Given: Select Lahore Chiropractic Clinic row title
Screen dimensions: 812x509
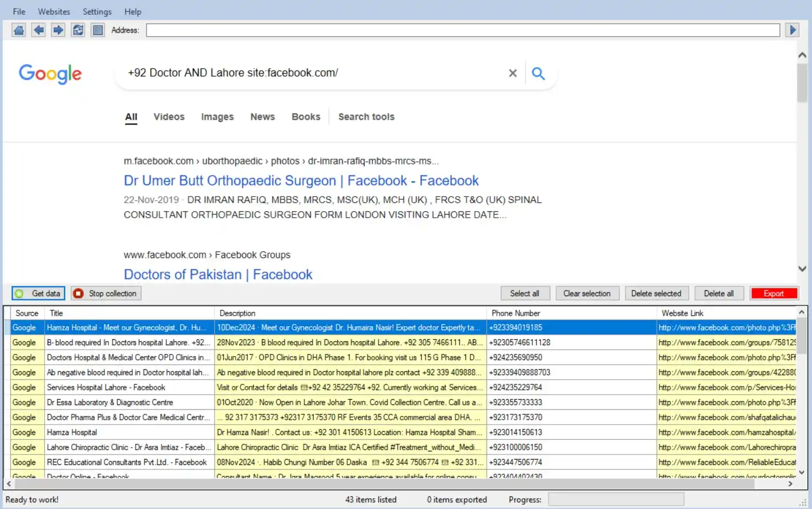Looking at the screenshot, I should (x=129, y=447).
